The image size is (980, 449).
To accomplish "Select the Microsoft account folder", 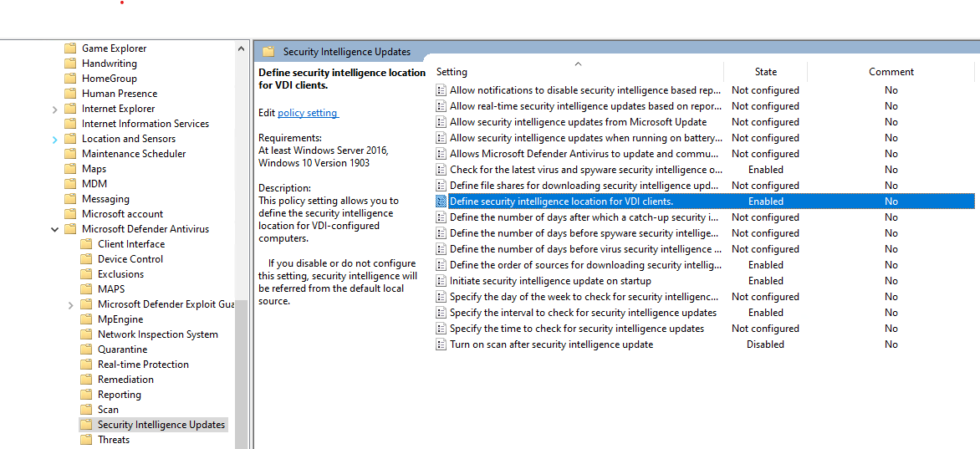I will [x=122, y=214].
